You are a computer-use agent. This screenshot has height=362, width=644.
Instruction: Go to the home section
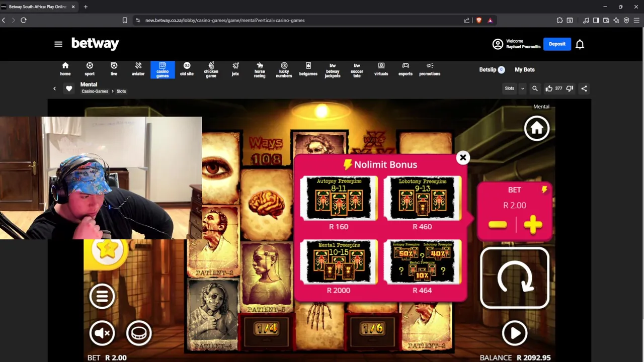[x=65, y=69]
